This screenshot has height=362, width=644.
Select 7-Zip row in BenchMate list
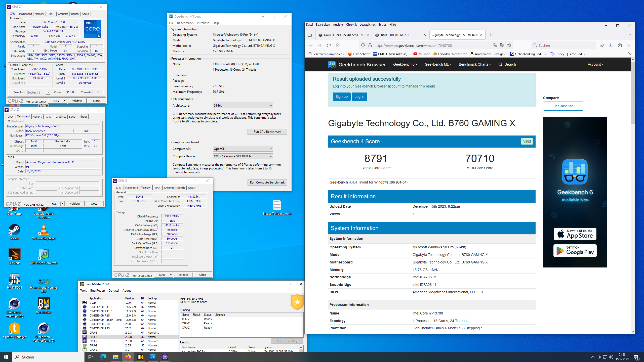pyautogui.click(x=130, y=303)
